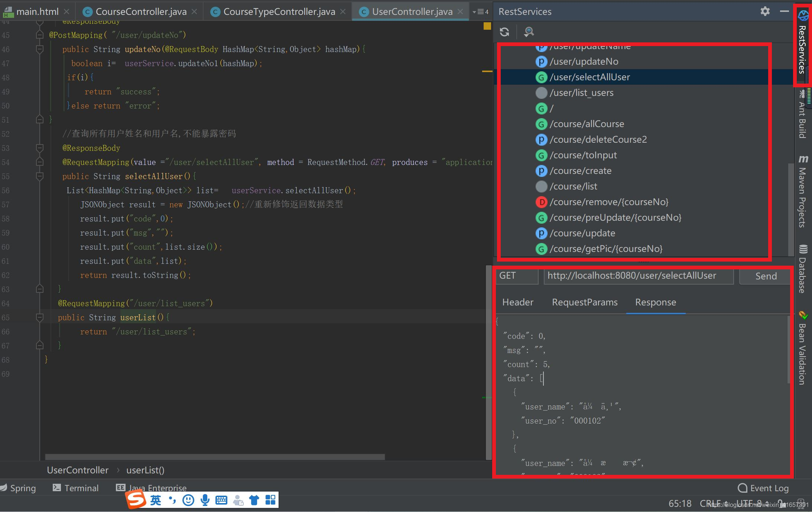Click the yellow inspection warning indicator
The width and height of the screenshot is (812, 512).
487,26
